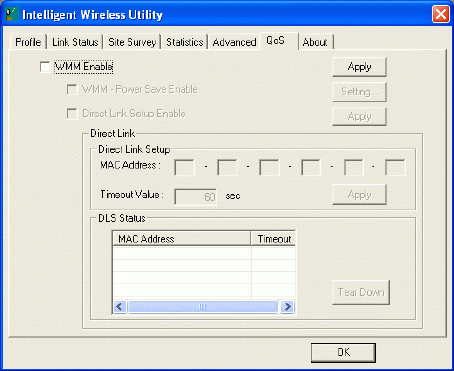Image resolution: width=454 pixels, height=371 pixels.
Task: Click Apply in Direct Link Setup group
Action: 359,195
